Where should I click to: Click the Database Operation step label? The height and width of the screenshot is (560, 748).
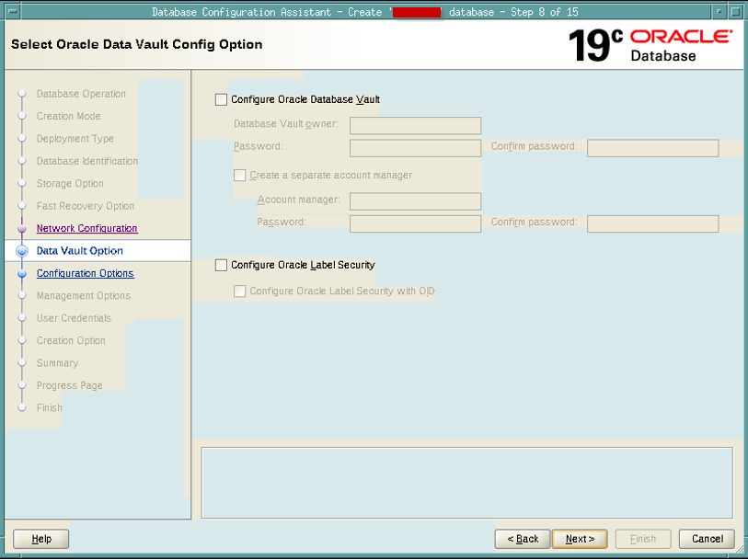(x=81, y=94)
